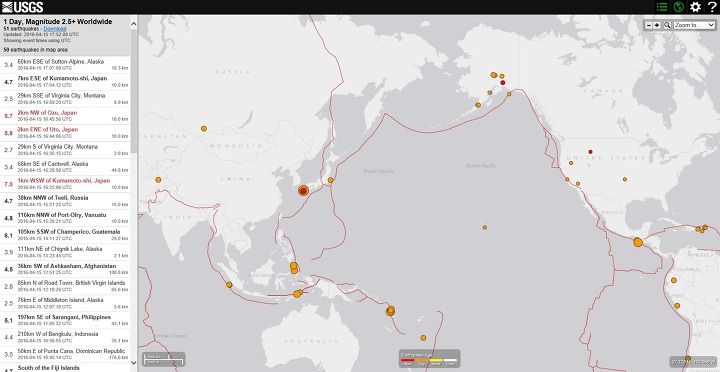Select the Afghanistan earthquake marker
720x372 pixels.
tap(158, 180)
